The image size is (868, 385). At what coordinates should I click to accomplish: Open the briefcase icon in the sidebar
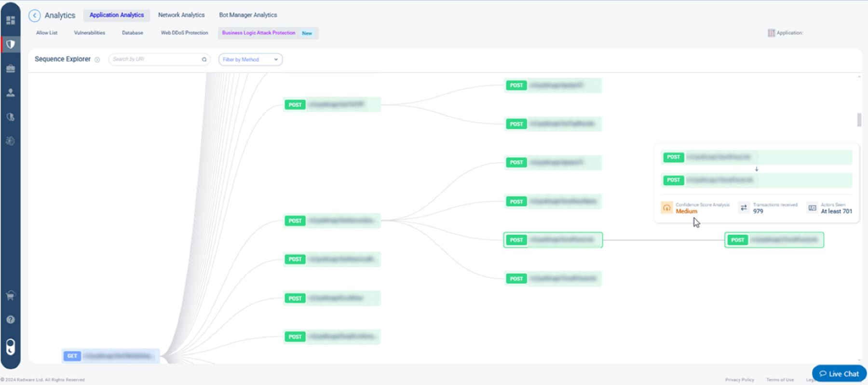(11, 69)
